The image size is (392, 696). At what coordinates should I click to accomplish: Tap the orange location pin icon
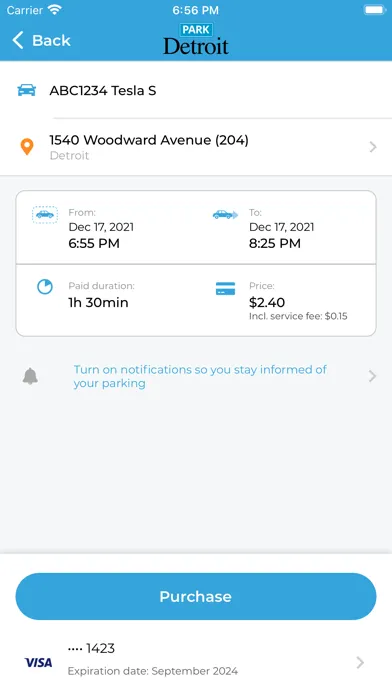(27, 146)
